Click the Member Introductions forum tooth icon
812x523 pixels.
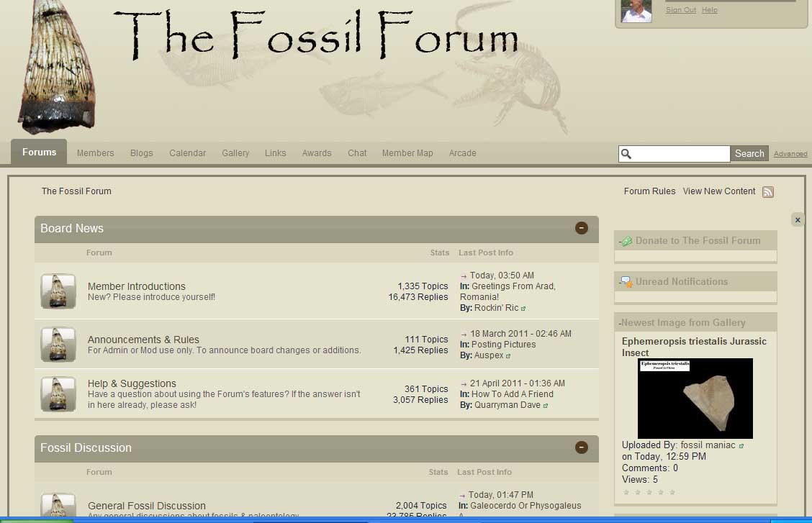(x=58, y=291)
